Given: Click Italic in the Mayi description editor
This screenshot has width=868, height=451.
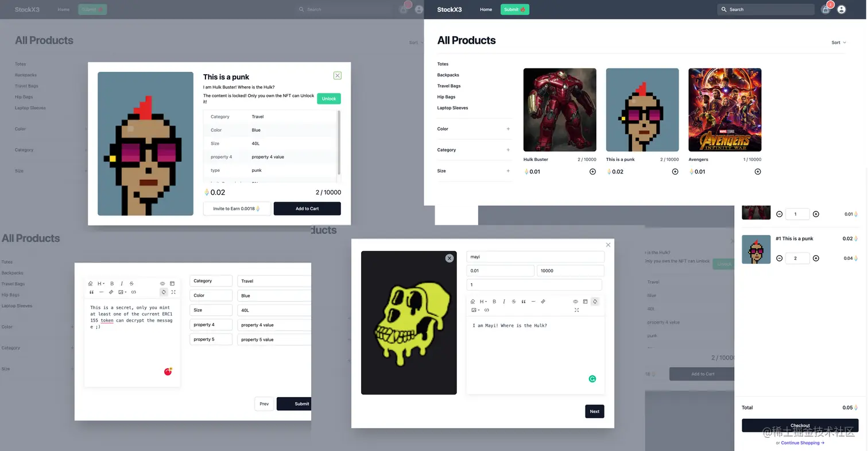Looking at the screenshot, I should pos(504,302).
